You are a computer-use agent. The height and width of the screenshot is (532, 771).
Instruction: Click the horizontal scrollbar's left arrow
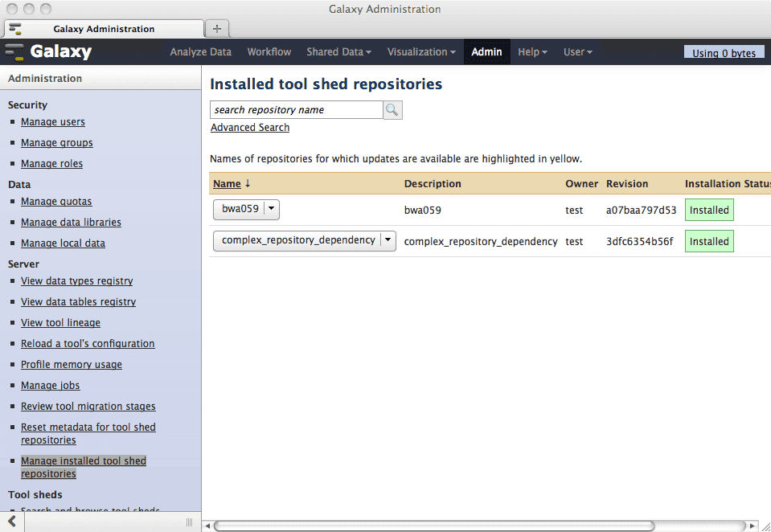(x=207, y=526)
